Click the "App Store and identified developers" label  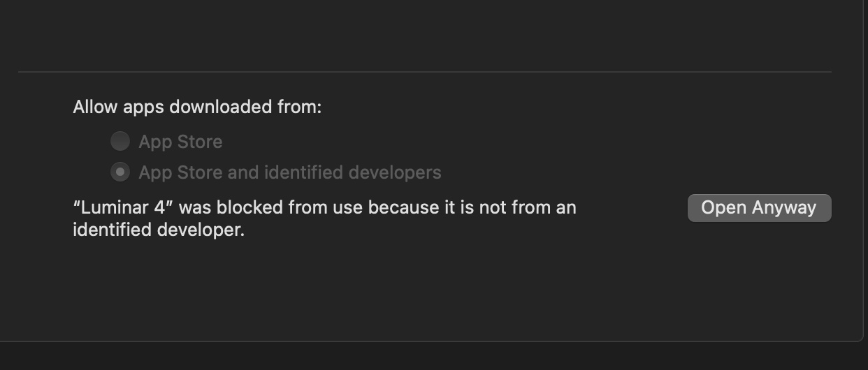(x=290, y=172)
